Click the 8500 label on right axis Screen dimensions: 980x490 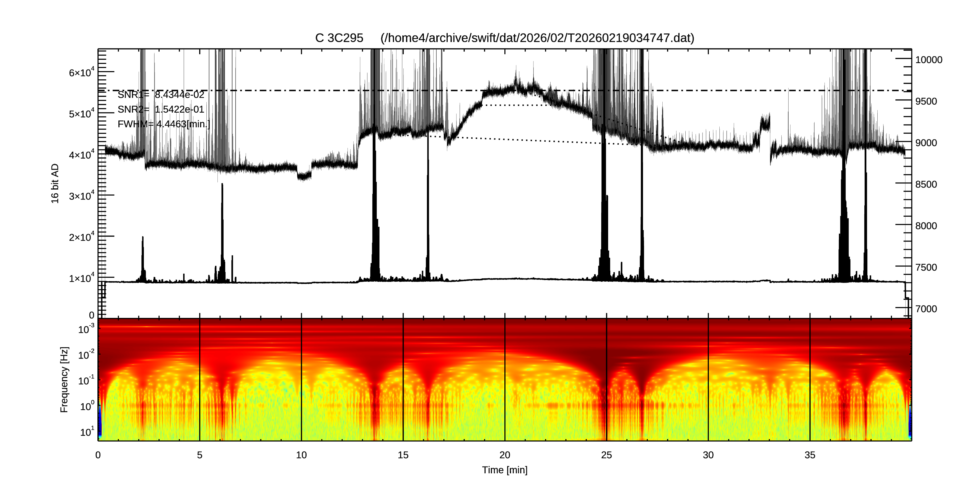tap(926, 185)
